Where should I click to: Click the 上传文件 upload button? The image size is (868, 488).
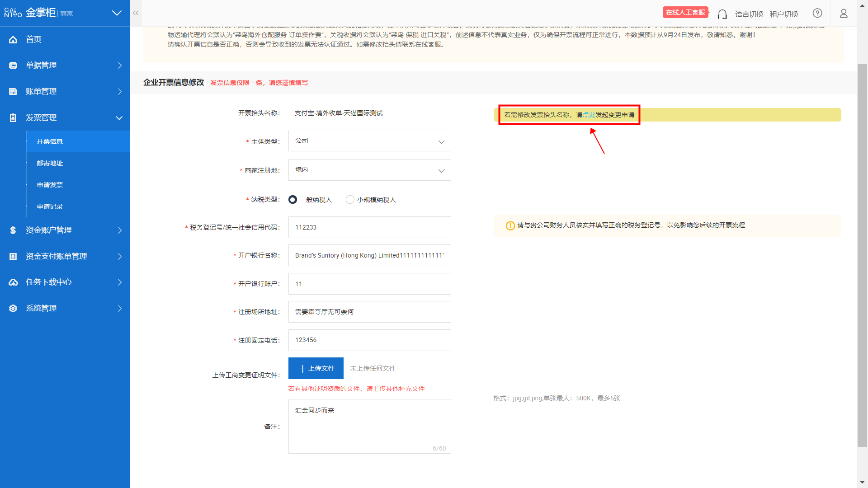point(316,368)
